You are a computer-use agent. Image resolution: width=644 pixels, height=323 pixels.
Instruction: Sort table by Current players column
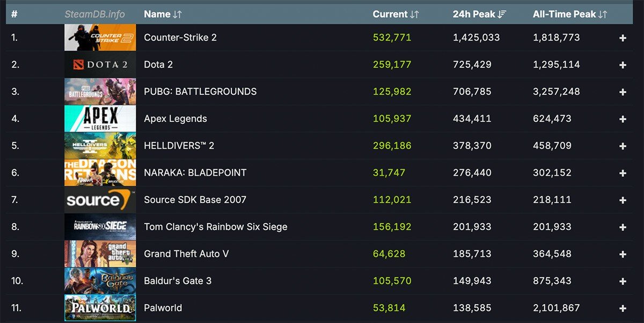click(x=396, y=14)
